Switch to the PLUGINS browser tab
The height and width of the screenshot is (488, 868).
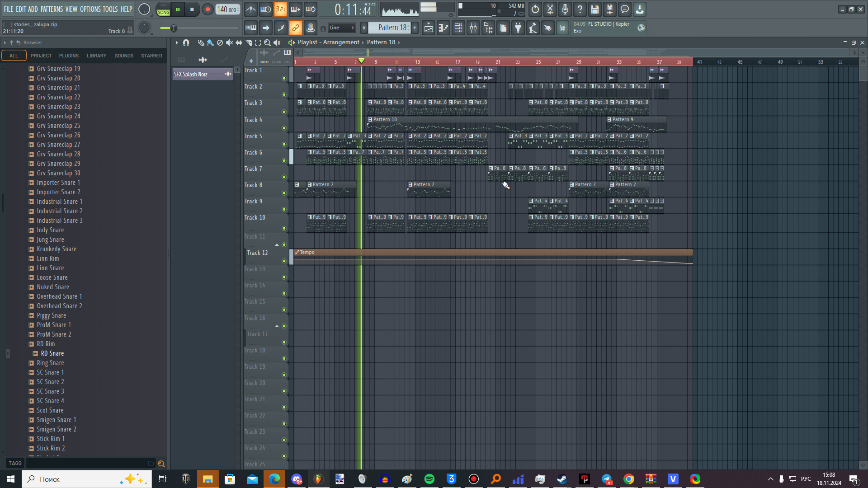coord(69,56)
